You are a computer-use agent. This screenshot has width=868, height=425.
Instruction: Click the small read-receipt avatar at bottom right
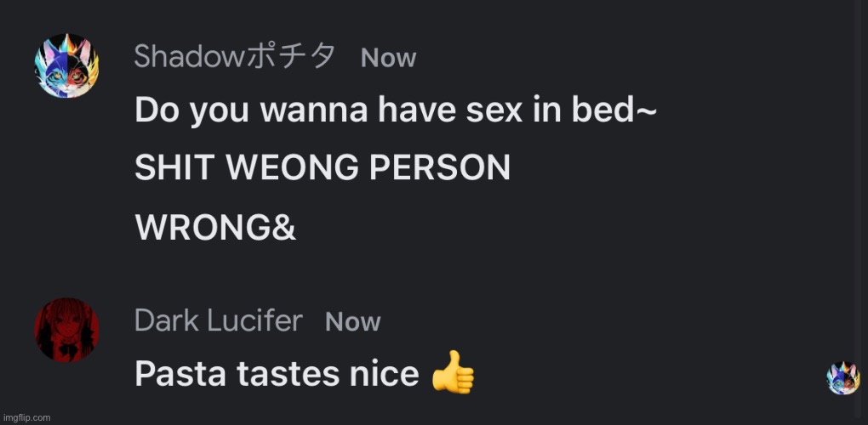click(x=843, y=378)
